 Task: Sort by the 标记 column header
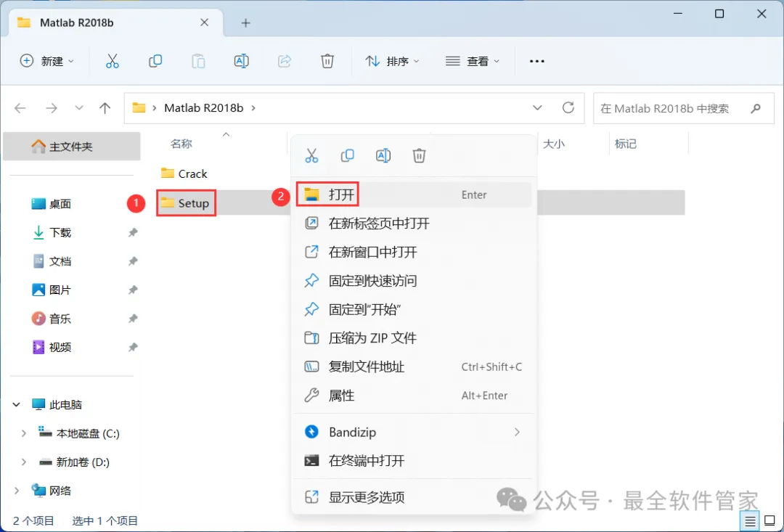pyautogui.click(x=626, y=144)
